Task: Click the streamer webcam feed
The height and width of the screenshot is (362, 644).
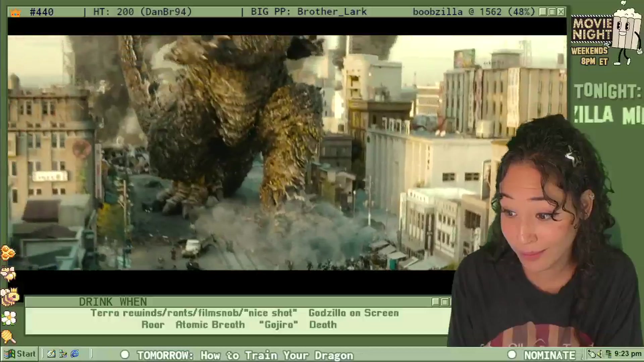Action: tap(546, 231)
